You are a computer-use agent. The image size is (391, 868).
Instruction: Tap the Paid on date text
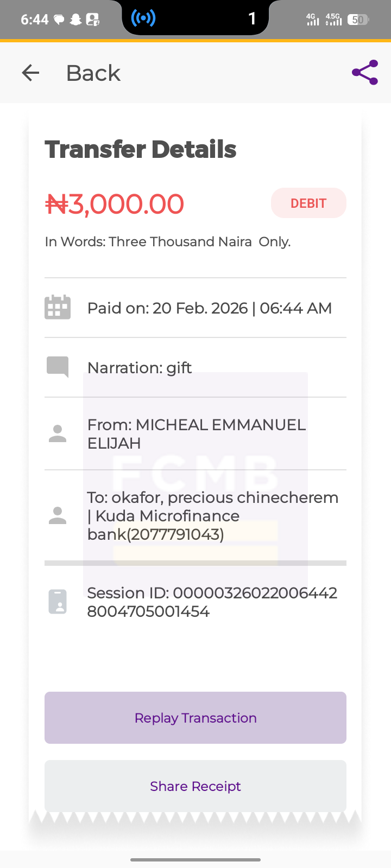pos(209,308)
